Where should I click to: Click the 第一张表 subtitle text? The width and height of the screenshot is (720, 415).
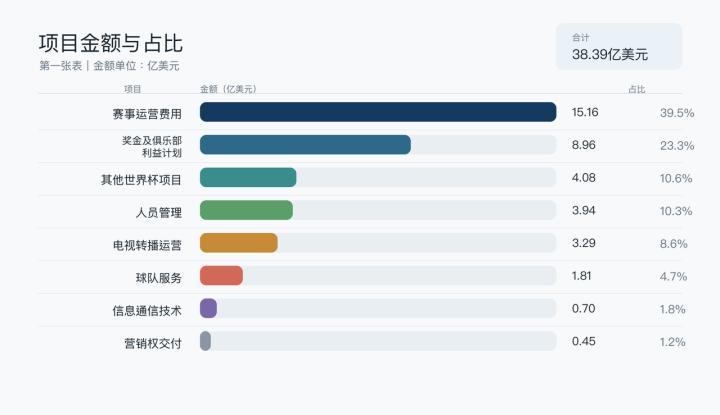click(61, 66)
